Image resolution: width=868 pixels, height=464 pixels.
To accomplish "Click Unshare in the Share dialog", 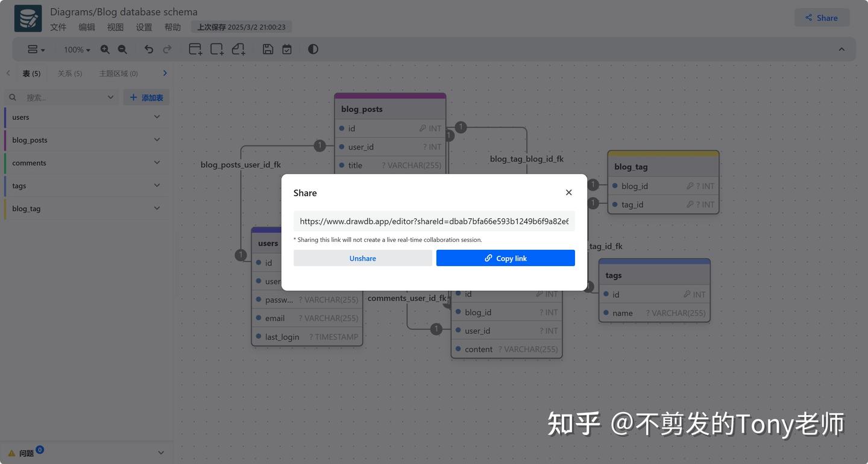I will 362,258.
